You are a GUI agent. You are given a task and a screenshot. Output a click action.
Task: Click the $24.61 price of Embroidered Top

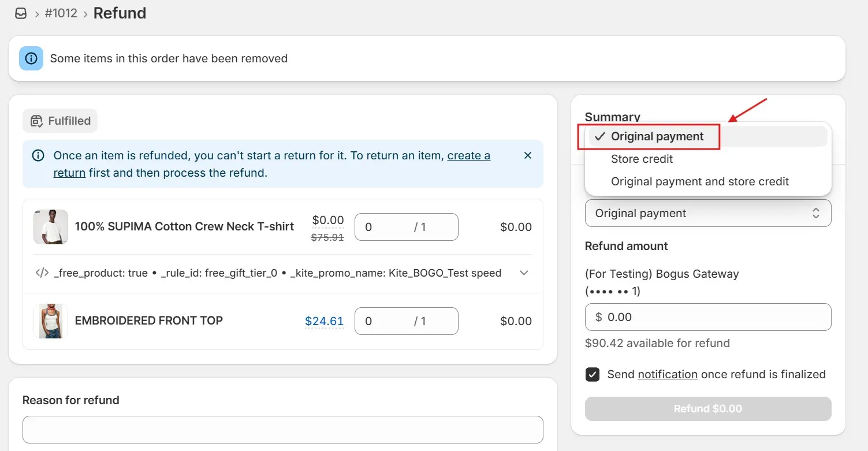(x=325, y=321)
